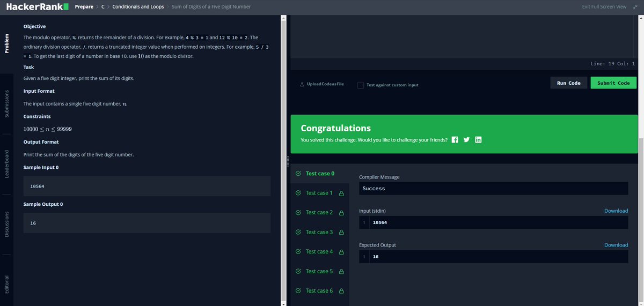
Task: Click the green check icon of Test case 0
Action: (x=298, y=174)
